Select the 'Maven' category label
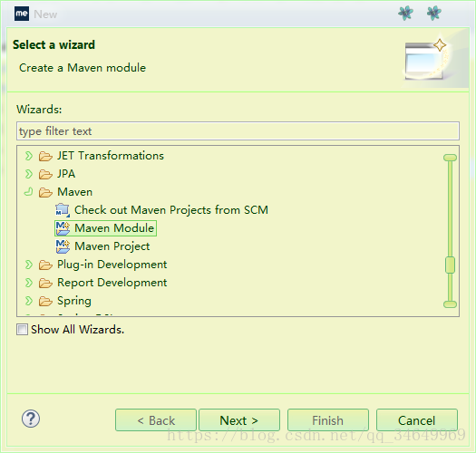The image size is (476, 453). tap(74, 192)
